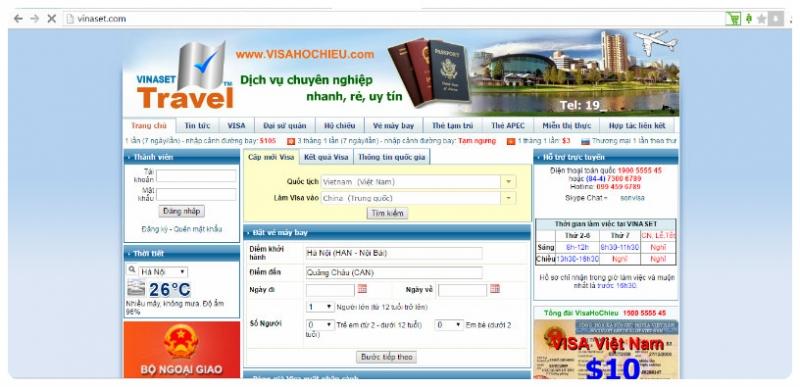Open the gray extension icon beside the star
The height and width of the screenshot is (387, 800).
pyautogui.click(x=776, y=19)
